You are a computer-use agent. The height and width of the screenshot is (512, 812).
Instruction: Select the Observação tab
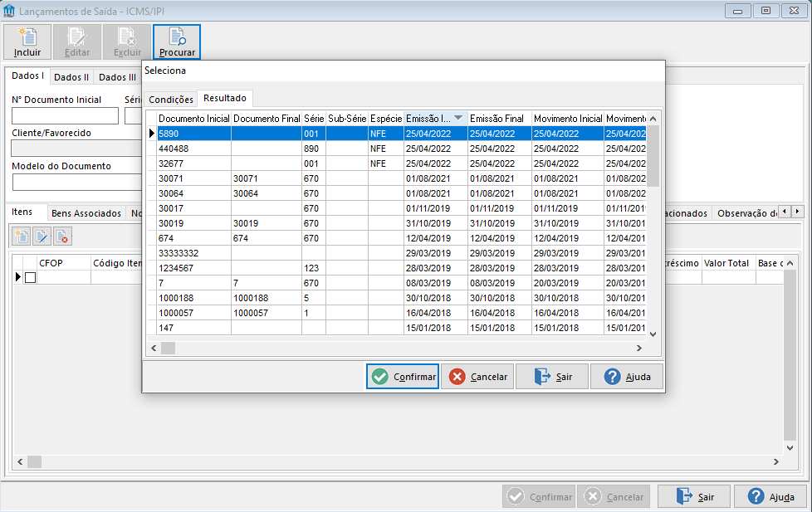tap(746, 213)
